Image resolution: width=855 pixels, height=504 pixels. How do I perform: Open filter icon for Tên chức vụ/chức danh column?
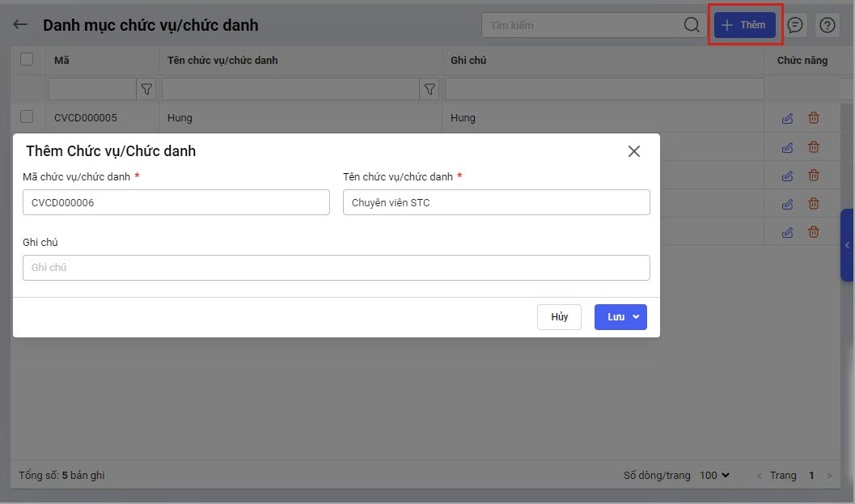(430, 89)
